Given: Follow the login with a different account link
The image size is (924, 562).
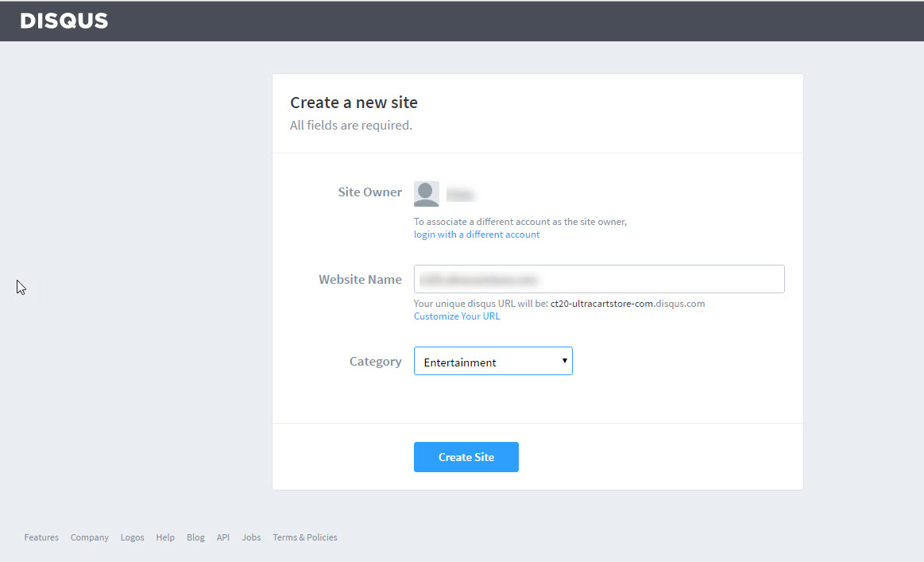Looking at the screenshot, I should [476, 234].
